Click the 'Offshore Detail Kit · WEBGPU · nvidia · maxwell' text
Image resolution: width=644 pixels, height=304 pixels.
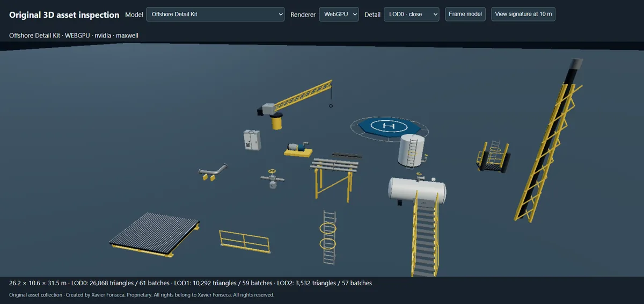coord(75,35)
